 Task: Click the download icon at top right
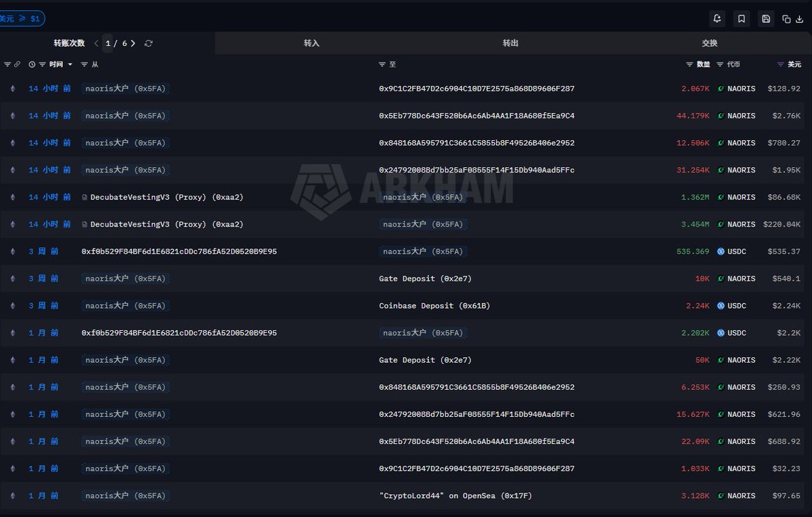(x=800, y=19)
